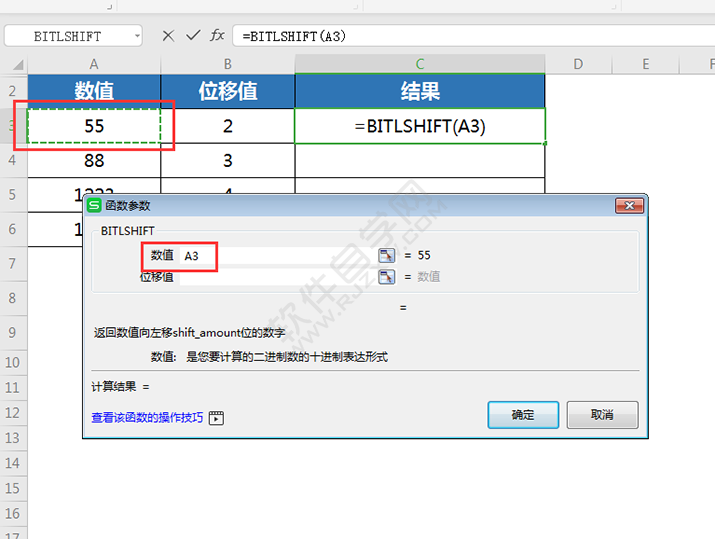Open the name box dropdown arrow
Screen dimensions: 715x539
pyautogui.click(x=137, y=36)
